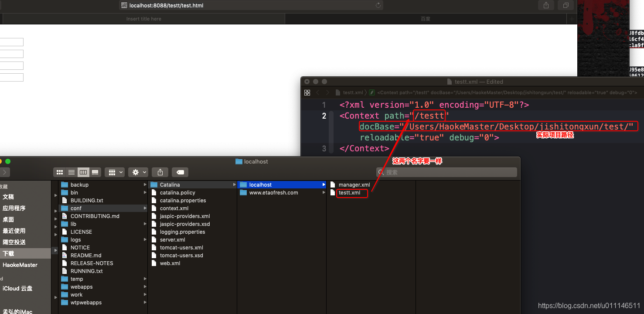
Task: Select gallery view in the Finder toolbar
Action: coord(95,172)
